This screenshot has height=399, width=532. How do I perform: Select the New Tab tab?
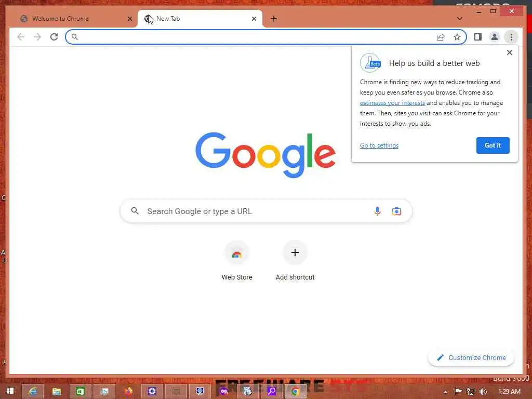point(200,19)
